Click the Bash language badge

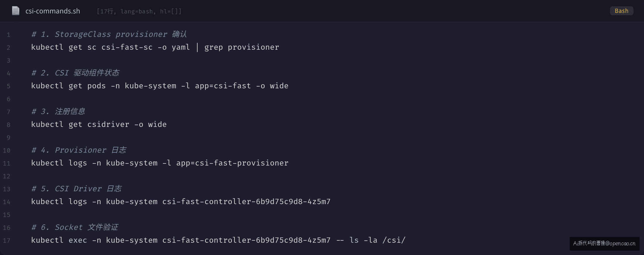coord(621,11)
